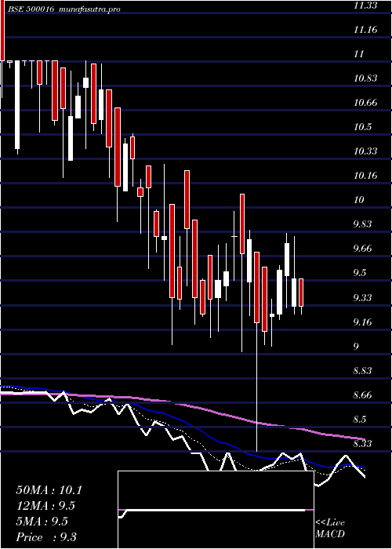
Task: Click the 10 price axis label
Action: [359, 200]
